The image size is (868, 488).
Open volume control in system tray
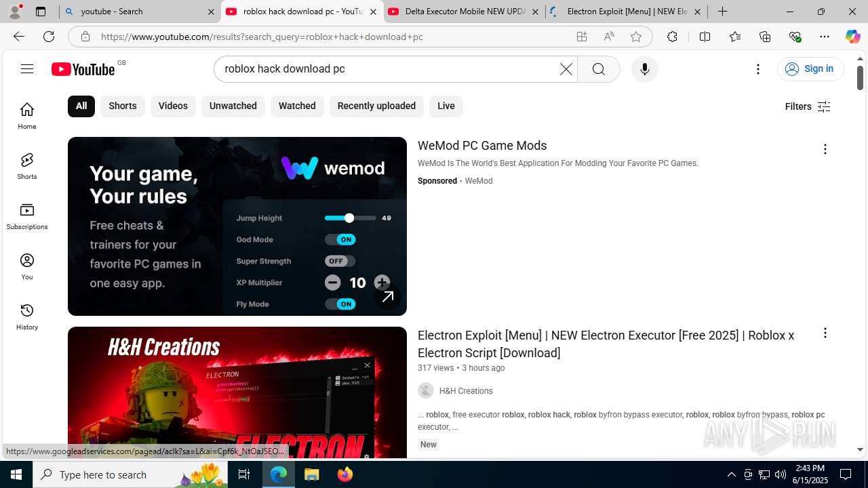[781, 474]
